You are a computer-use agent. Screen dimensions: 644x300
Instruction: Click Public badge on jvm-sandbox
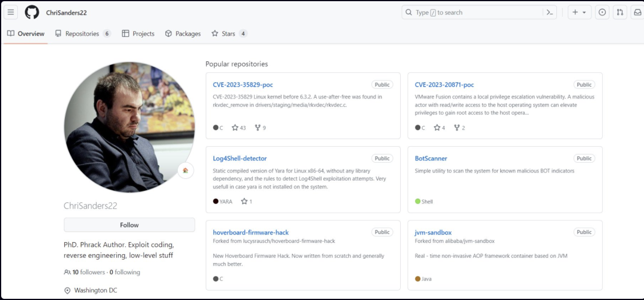pos(584,232)
